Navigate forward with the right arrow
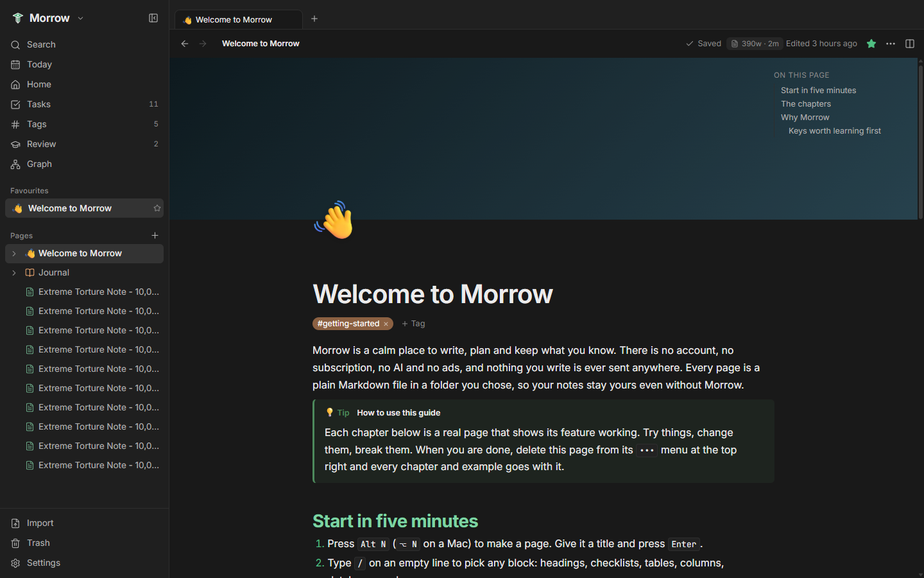This screenshot has height=578, width=924. (203, 44)
